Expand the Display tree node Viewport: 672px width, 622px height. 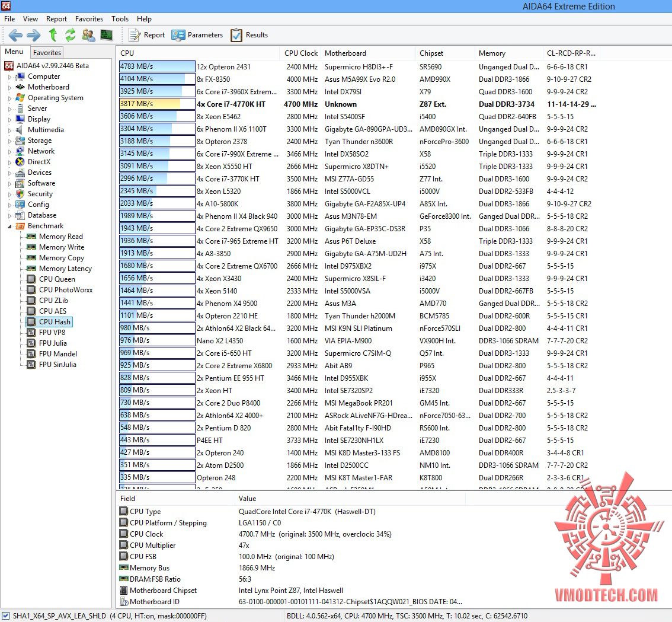pyautogui.click(x=9, y=120)
